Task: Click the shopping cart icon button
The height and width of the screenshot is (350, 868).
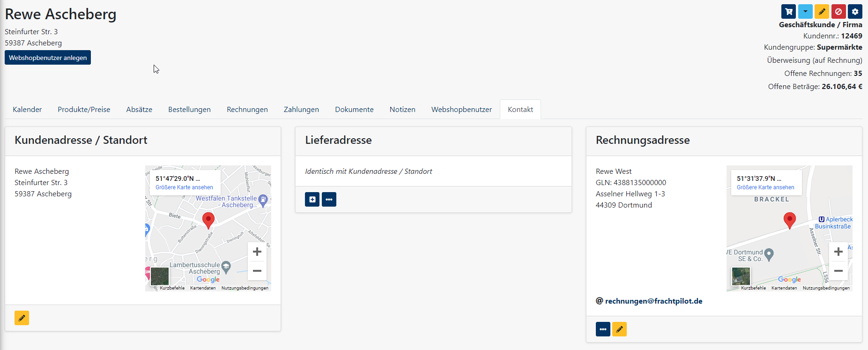Action: point(789,12)
